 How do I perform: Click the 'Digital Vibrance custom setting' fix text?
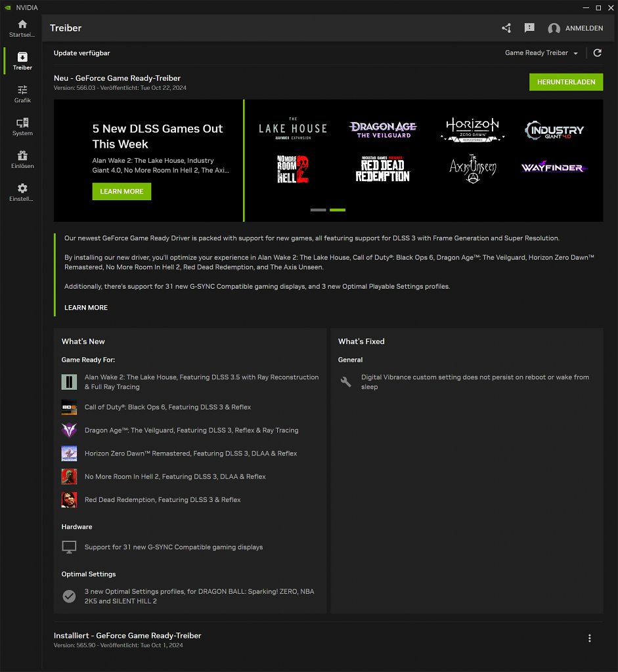coord(475,382)
